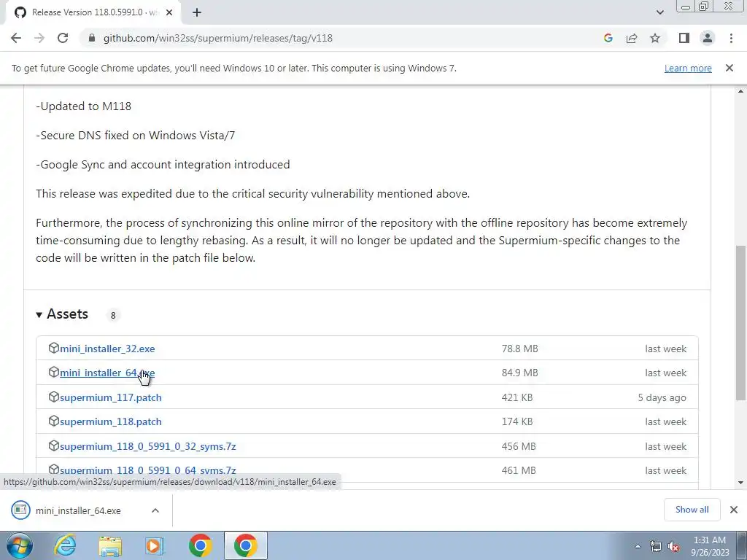This screenshot has height=560, width=747.
Task: Download mini_installer_64.exe
Action: point(107,373)
